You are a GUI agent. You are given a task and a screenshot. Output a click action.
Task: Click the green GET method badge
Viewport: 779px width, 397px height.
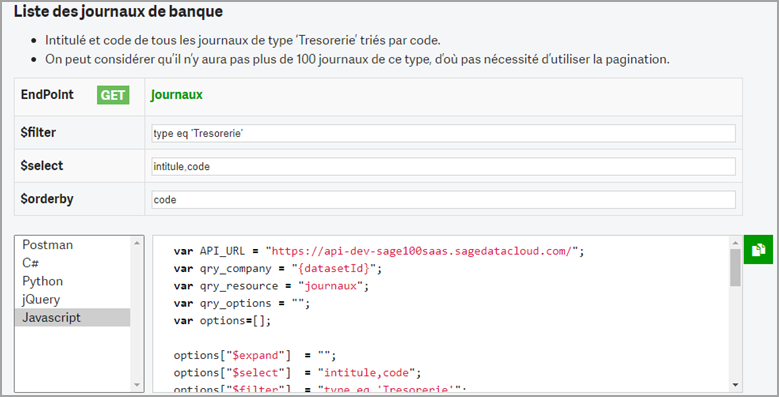click(113, 95)
